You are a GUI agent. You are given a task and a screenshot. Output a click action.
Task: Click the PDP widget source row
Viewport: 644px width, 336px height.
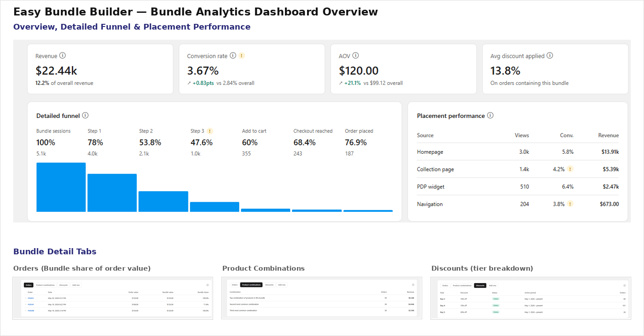518,187
